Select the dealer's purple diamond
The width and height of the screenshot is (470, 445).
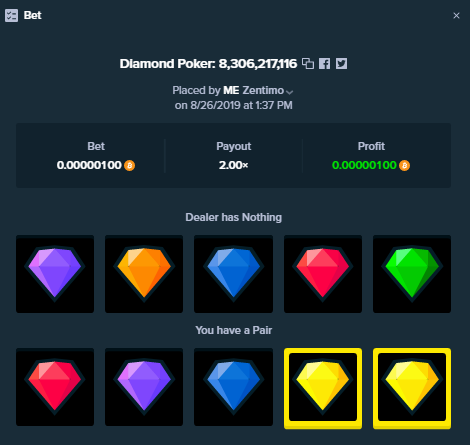(x=55, y=274)
